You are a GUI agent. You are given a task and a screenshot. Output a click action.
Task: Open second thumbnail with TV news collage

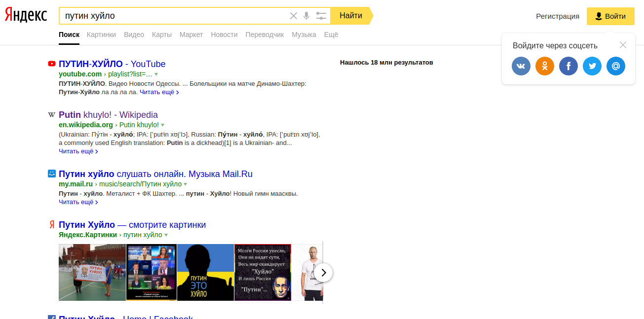click(152, 272)
